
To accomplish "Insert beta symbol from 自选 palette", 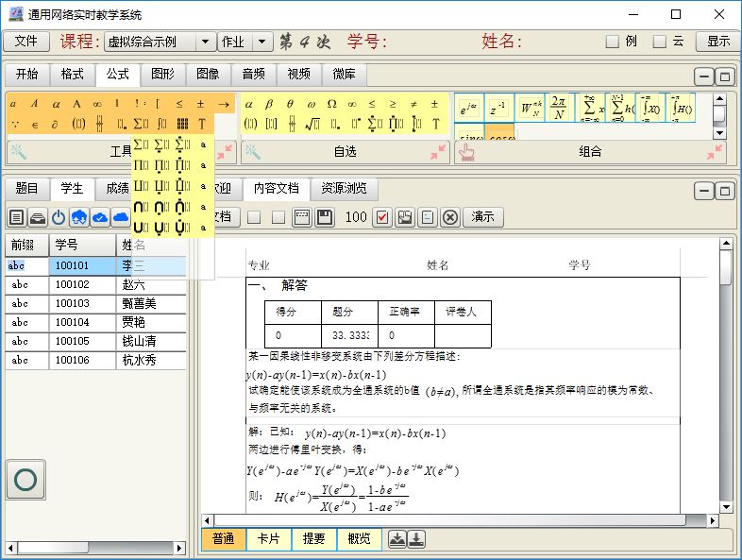I will pyautogui.click(x=269, y=104).
